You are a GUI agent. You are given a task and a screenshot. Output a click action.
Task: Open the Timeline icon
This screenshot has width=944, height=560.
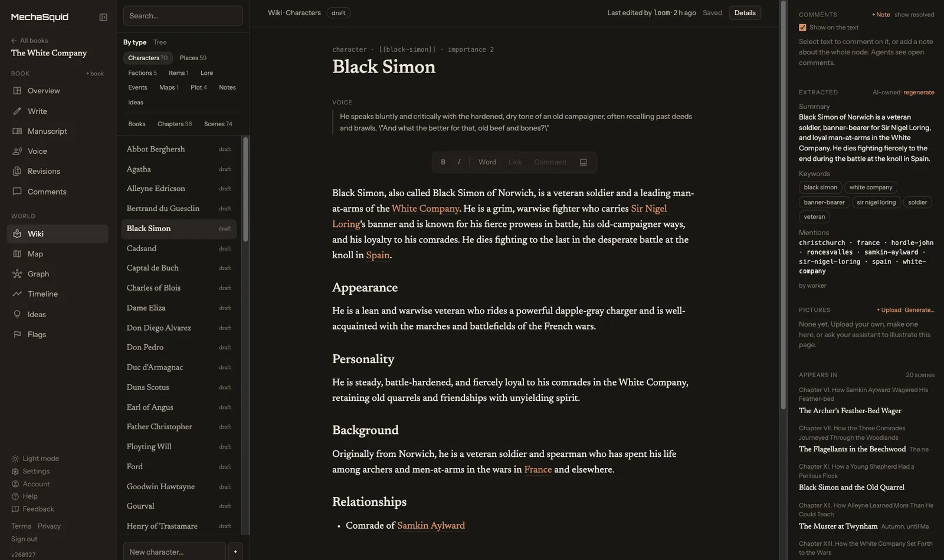[x=17, y=294]
